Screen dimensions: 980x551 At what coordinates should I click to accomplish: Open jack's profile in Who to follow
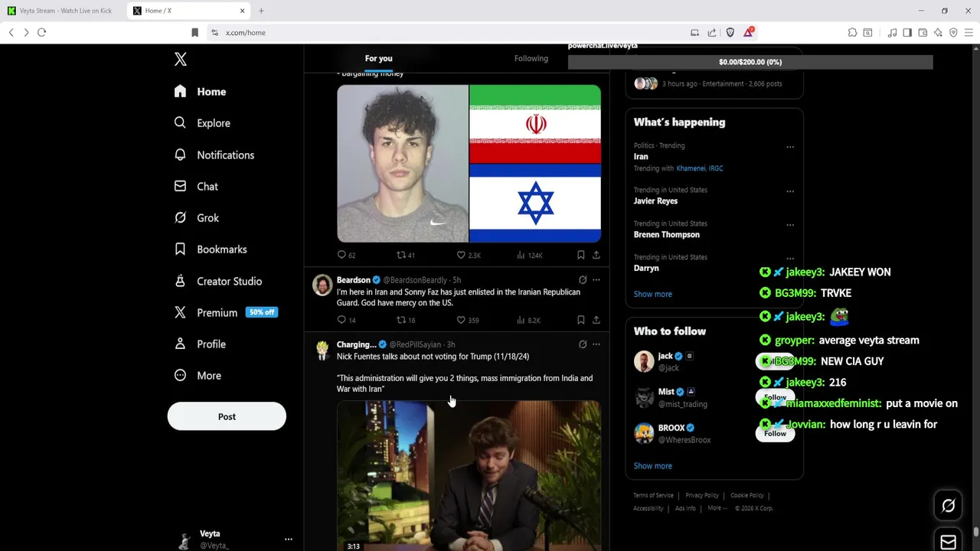pos(665,356)
